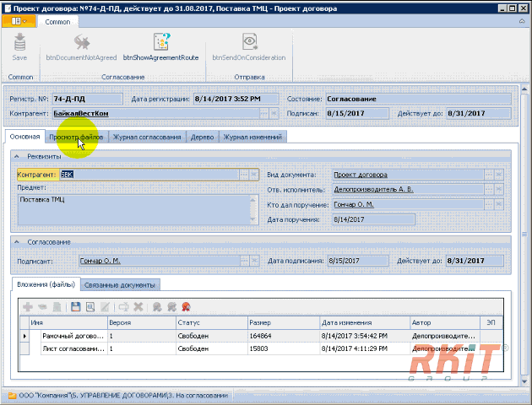Click the preview file icon in attachments toolbar
The image size is (532, 405).
click(90, 307)
